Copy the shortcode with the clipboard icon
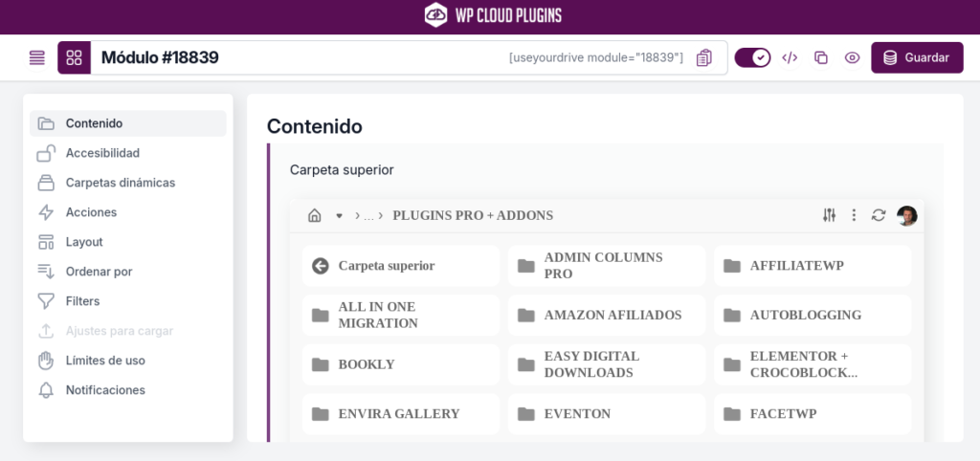This screenshot has height=461, width=980. pos(703,58)
